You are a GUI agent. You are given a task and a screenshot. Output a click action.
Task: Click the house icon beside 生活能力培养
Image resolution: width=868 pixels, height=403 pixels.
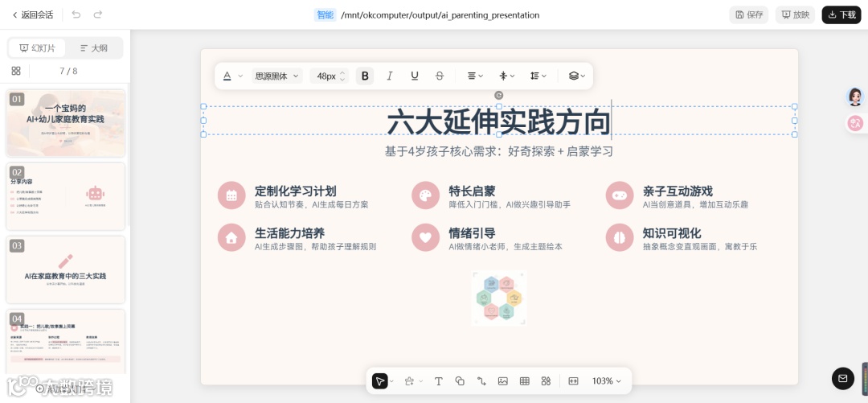[231, 237]
